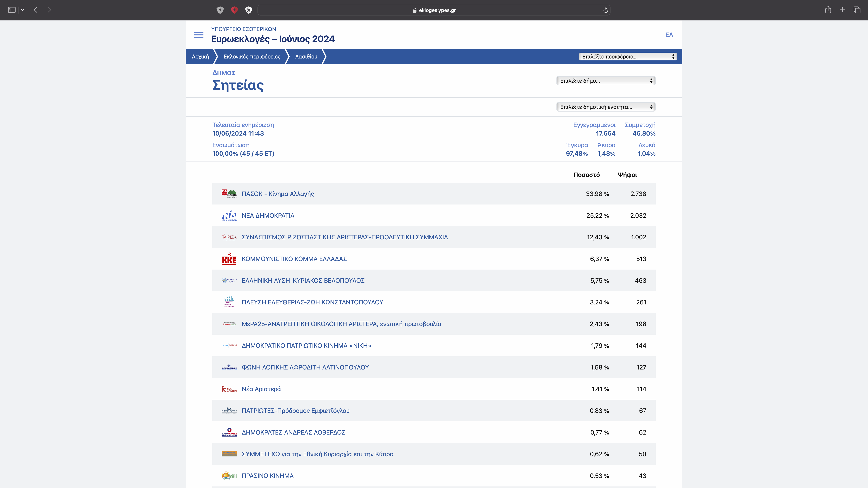Screen dimensions: 868x488
Task: Open the hamburger menu icon
Action: [198, 35]
